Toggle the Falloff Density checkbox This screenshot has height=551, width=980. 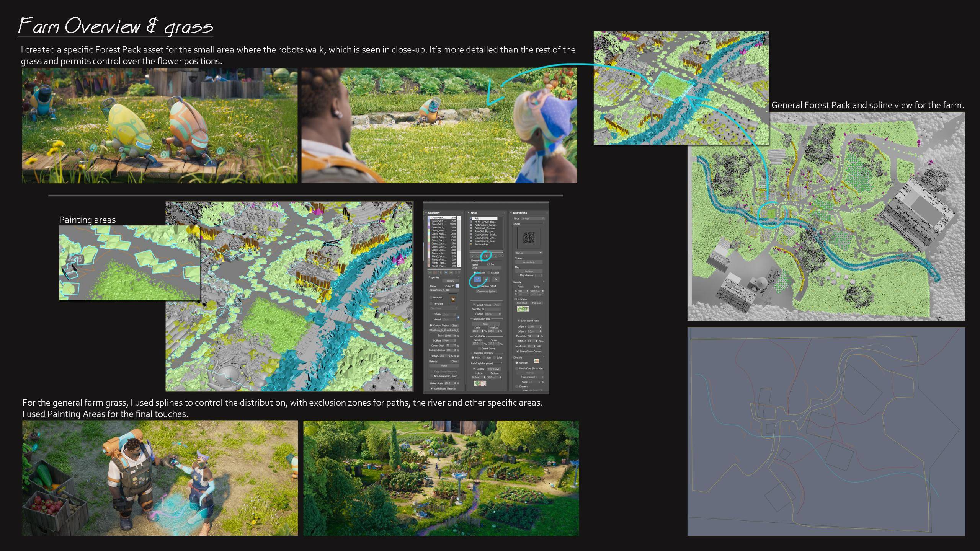474,369
